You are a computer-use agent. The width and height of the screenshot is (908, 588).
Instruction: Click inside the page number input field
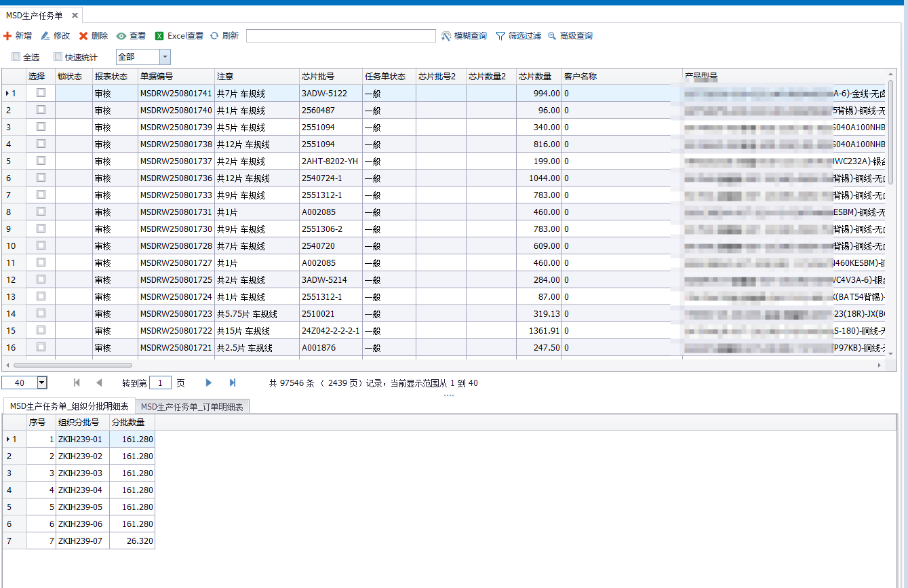pos(160,383)
